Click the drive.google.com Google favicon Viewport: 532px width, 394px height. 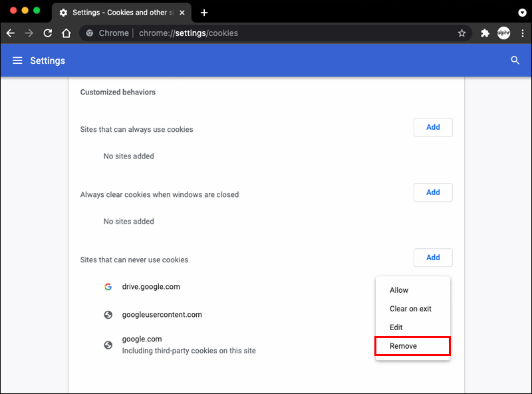(x=108, y=287)
